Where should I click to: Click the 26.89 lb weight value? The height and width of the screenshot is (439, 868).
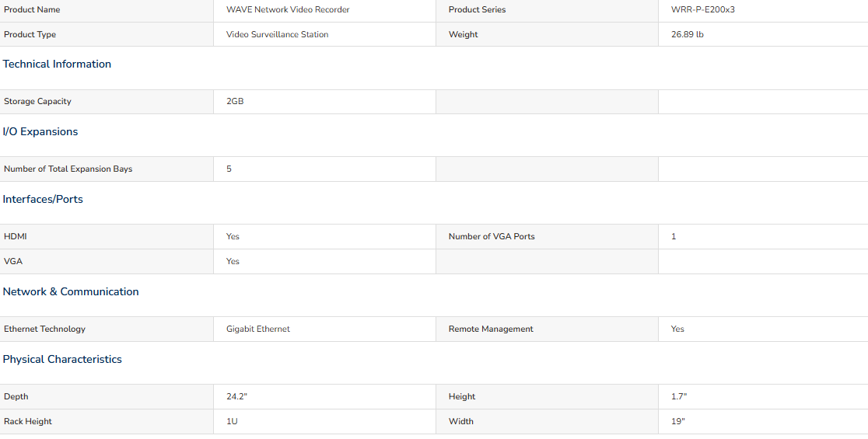pos(687,34)
